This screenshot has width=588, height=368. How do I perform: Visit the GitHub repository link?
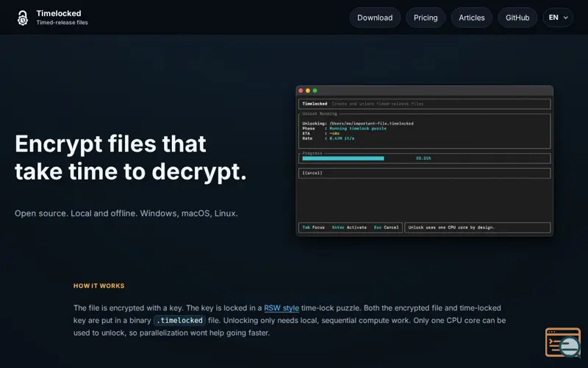(x=517, y=18)
